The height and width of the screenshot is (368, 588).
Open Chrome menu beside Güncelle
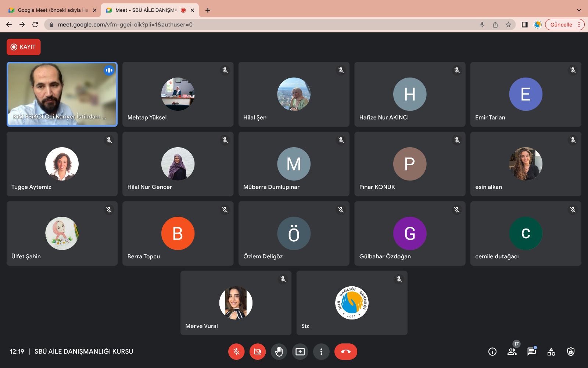pyautogui.click(x=579, y=25)
